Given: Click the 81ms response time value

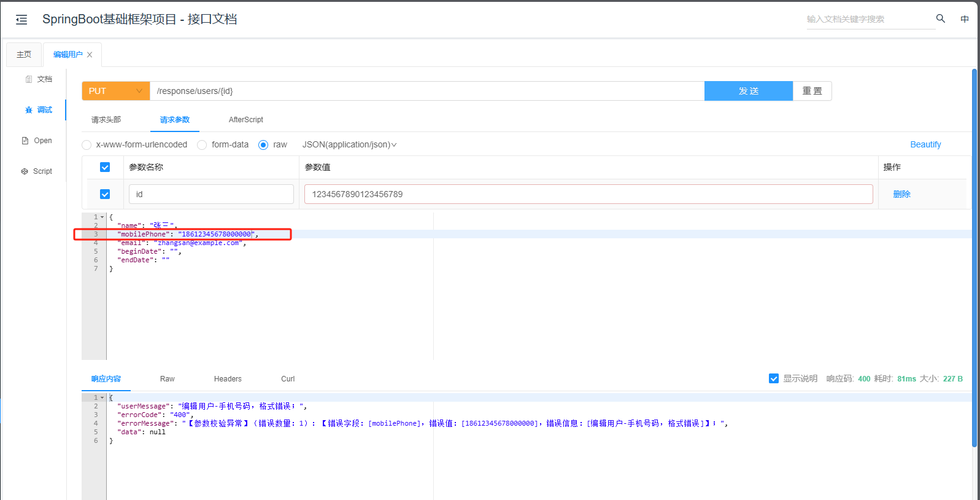Looking at the screenshot, I should (x=906, y=379).
